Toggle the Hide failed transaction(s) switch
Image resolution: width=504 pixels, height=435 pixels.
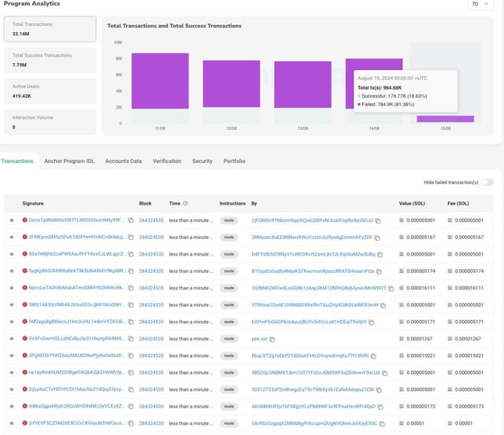click(x=487, y=182)
